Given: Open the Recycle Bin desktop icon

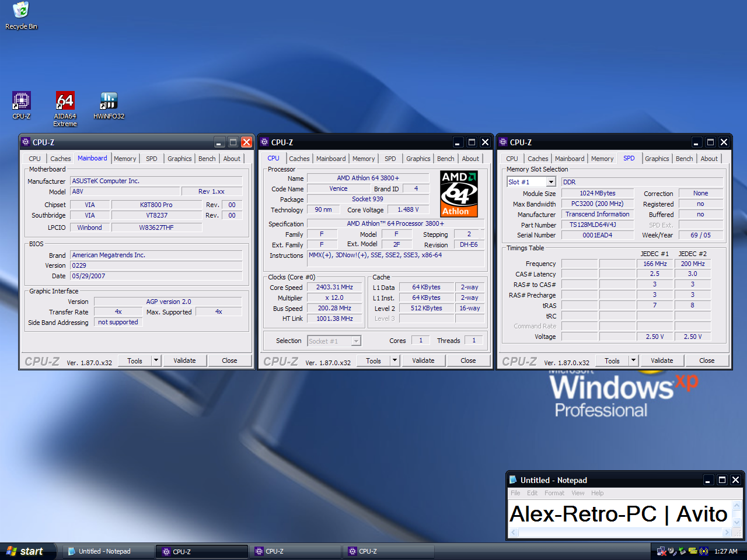Looking at the screenshot, I should click(x=21, y=10).
